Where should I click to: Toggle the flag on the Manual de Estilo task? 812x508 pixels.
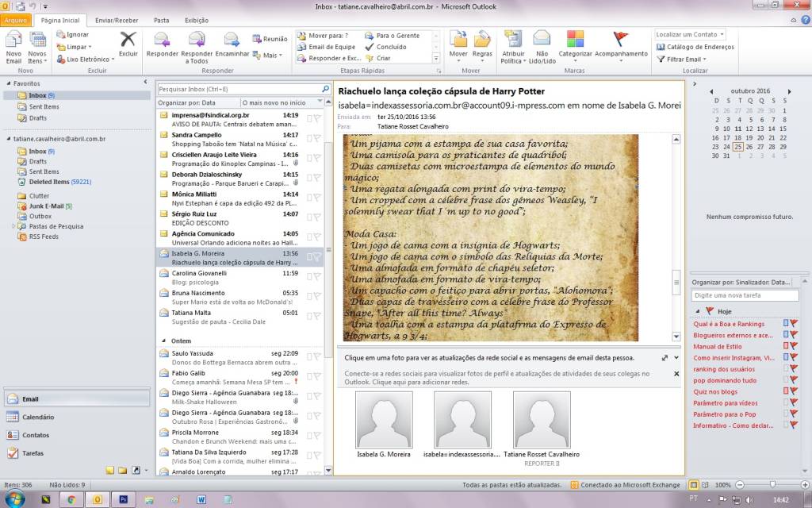pos(793,346)
